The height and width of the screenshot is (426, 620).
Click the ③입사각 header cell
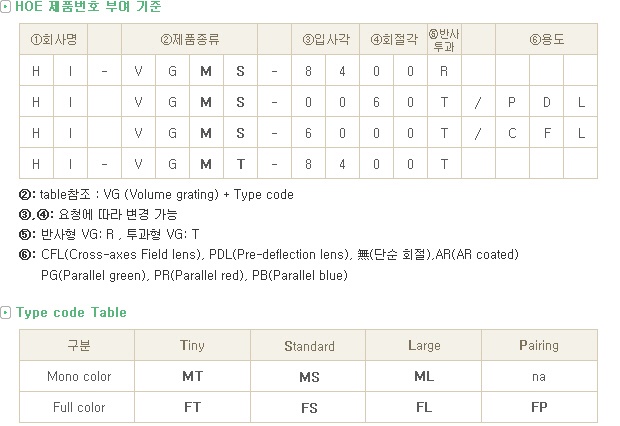click(325, 39)
